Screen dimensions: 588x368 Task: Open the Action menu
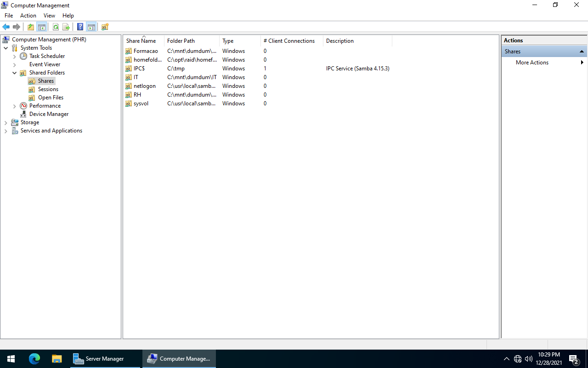(x=28, y=16)
